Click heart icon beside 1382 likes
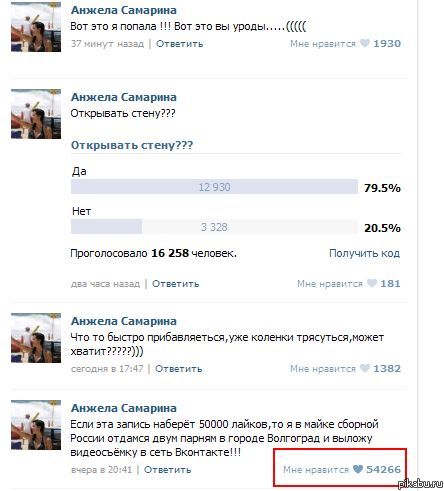444x491 pixels. click(365, 368)
